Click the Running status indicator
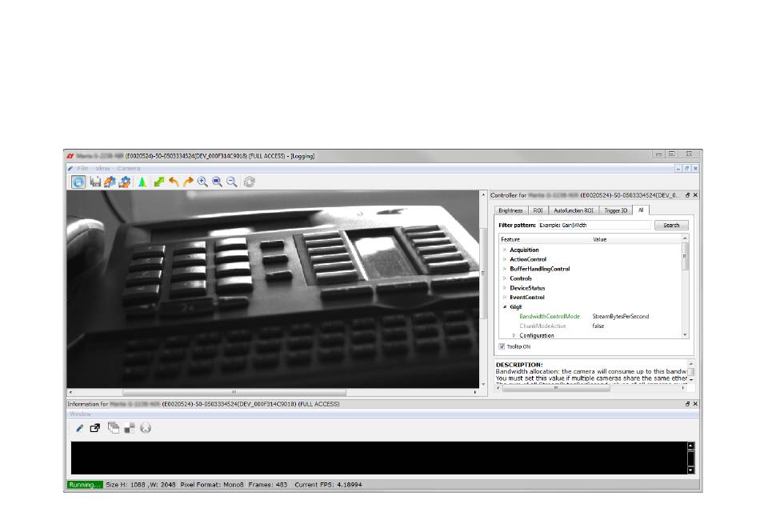 coord(85,485)
